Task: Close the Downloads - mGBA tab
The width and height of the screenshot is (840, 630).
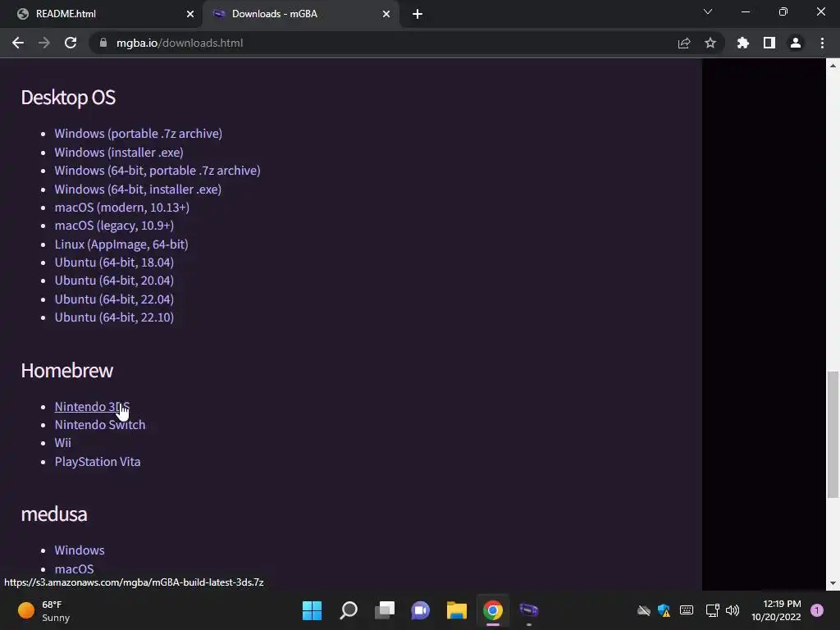Action: (386, 14)
